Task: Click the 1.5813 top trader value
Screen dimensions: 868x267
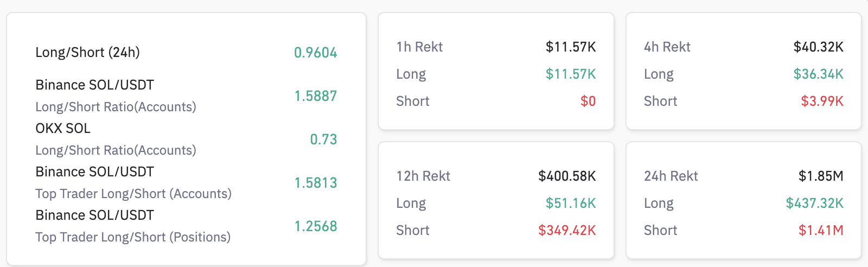Action: (315, 183)
